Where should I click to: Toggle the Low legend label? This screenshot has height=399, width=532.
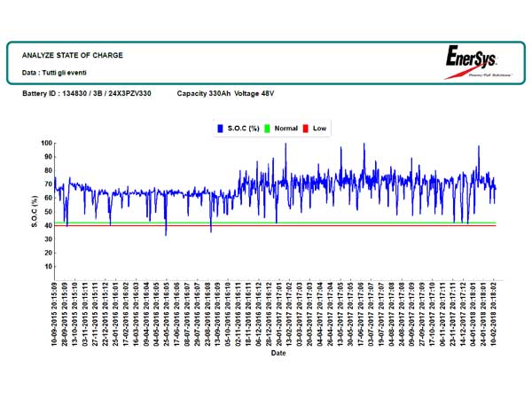(320, 129)
